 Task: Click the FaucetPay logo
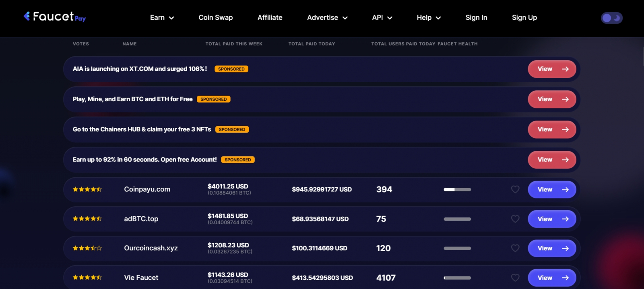[x=55, y=16]
